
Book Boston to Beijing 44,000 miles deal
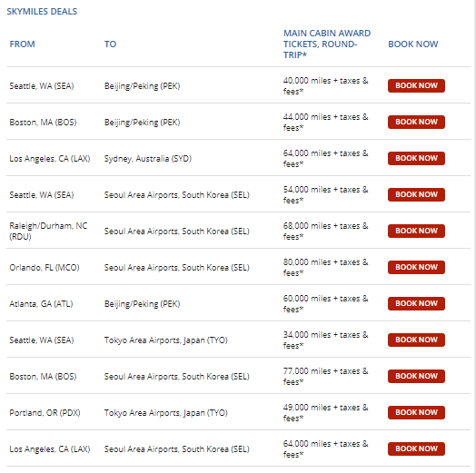pos(416,122)
